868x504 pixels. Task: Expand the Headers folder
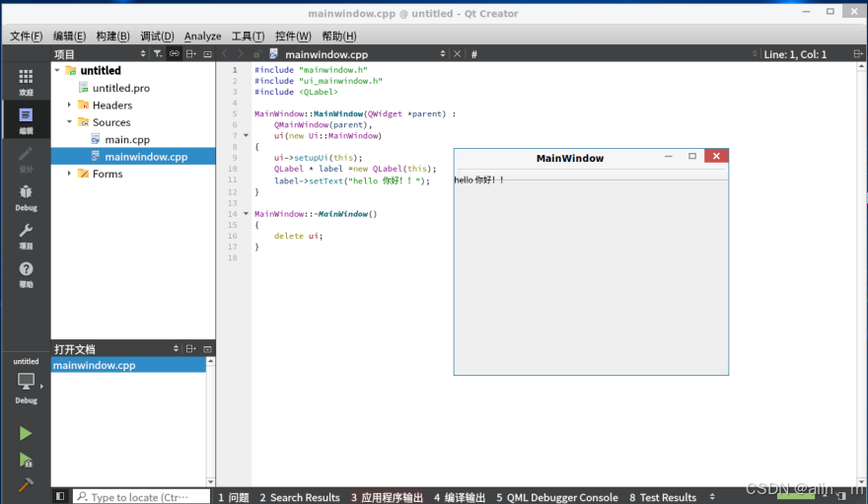tap(69, 105)
